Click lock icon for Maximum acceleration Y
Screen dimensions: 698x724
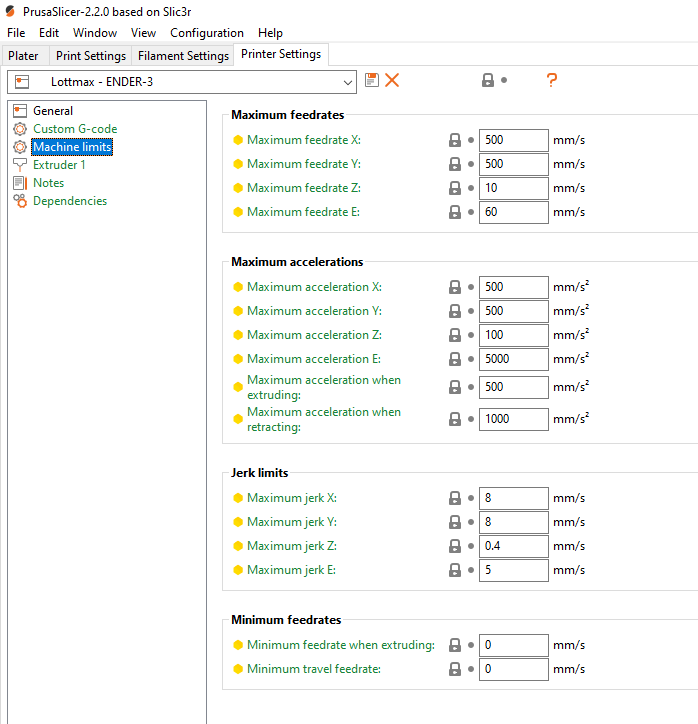point(455,311)
